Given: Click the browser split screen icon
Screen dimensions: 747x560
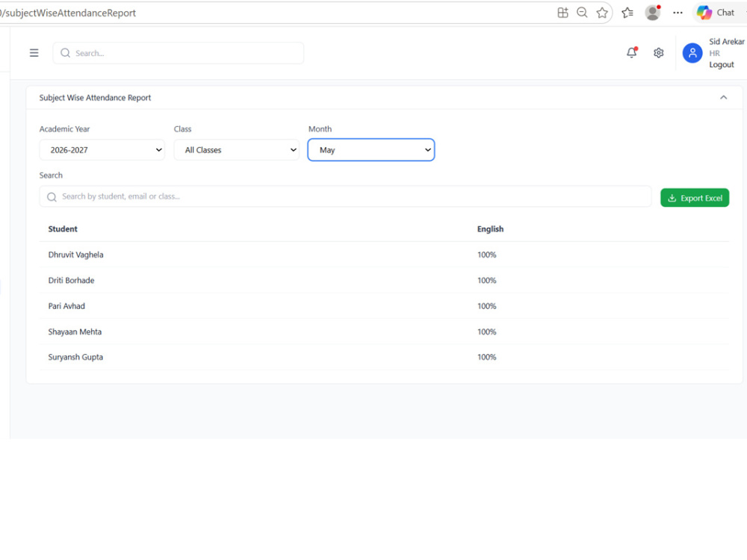Looking at the screenshot, I should pos(562,13).
